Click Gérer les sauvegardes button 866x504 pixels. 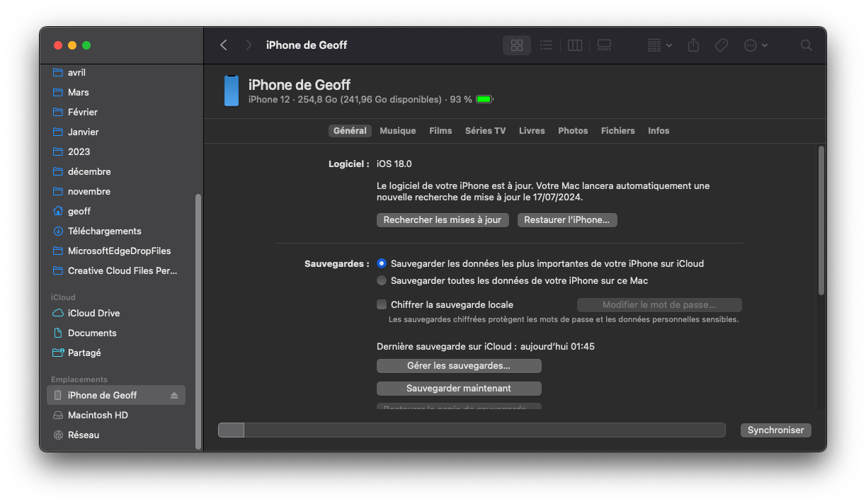pos(459,366)
